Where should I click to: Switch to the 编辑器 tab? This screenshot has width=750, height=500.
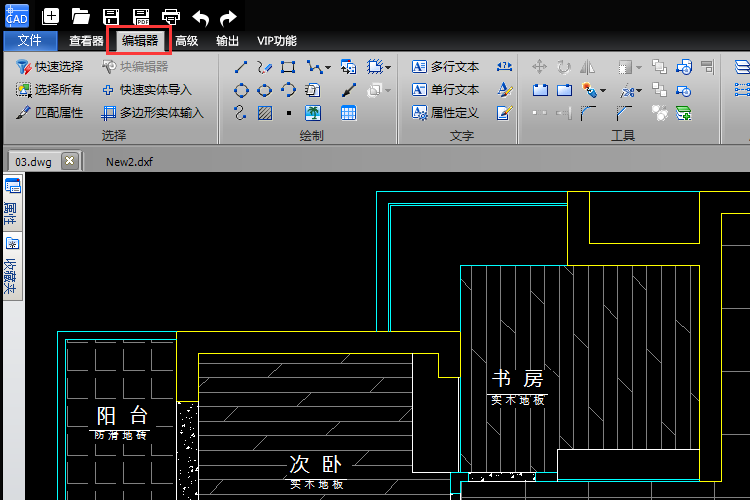point(140,41)
